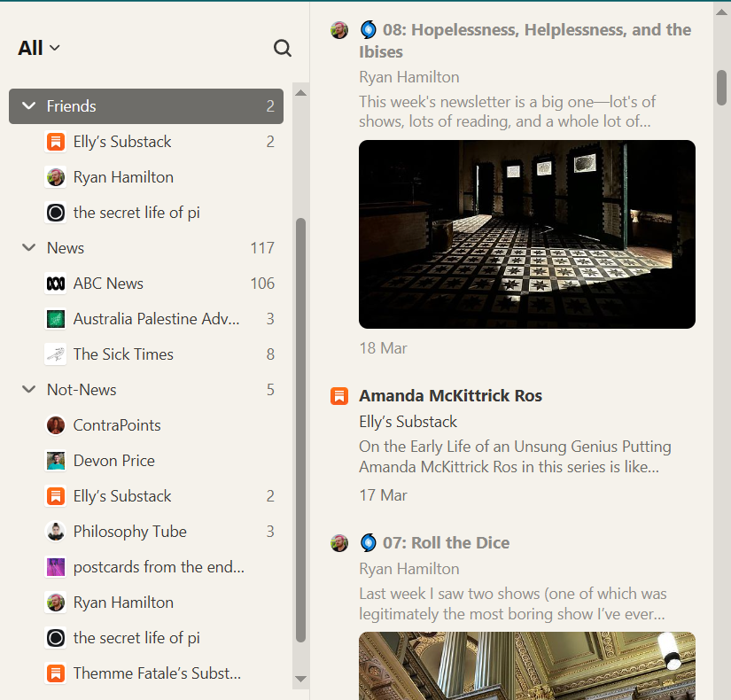Select the News folder label
Image resolution: width=731 pixels, height=700 pixels.
(66, 248)
